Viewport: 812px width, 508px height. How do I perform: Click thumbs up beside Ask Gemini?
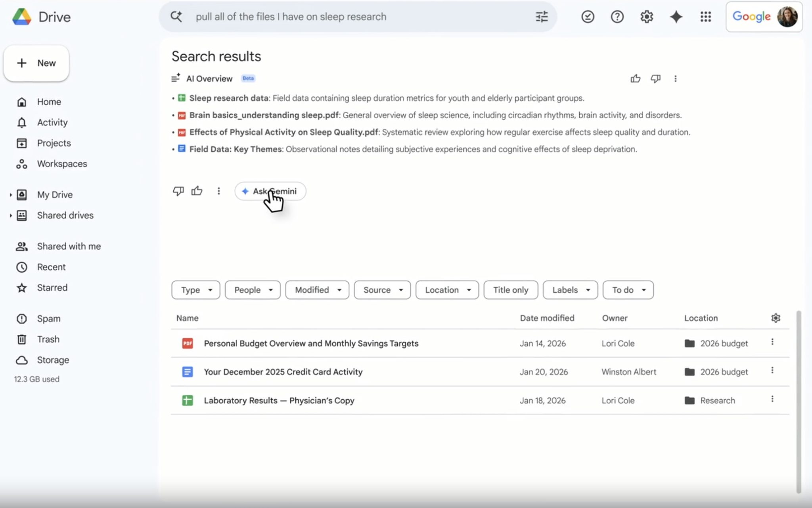click(197, 191)
